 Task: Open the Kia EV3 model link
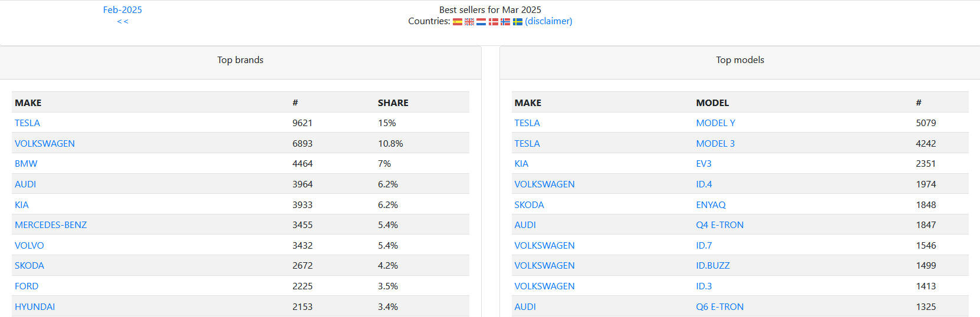(703, 163)
